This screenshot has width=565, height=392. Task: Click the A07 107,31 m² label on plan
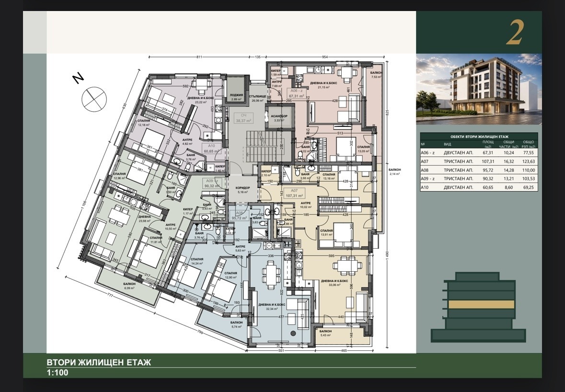click(x=294, y=193)
